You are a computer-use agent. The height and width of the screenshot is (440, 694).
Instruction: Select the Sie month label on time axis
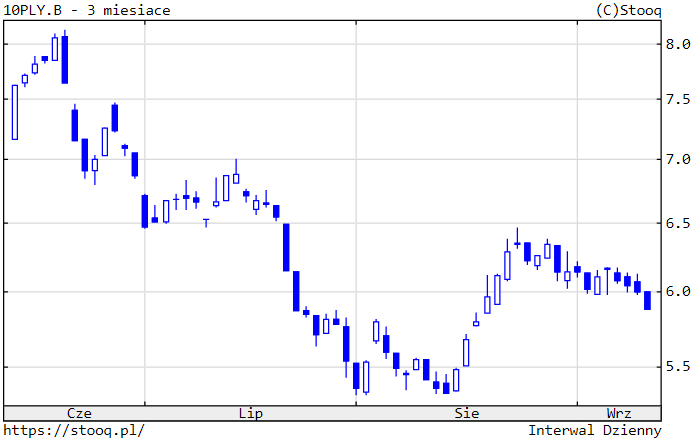466,412
